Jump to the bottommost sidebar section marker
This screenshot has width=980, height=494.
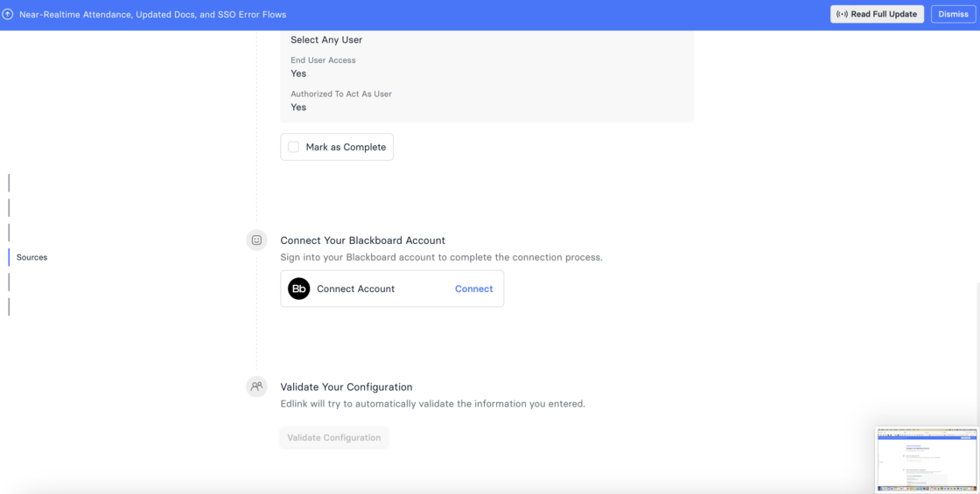[x=9, y=307]
